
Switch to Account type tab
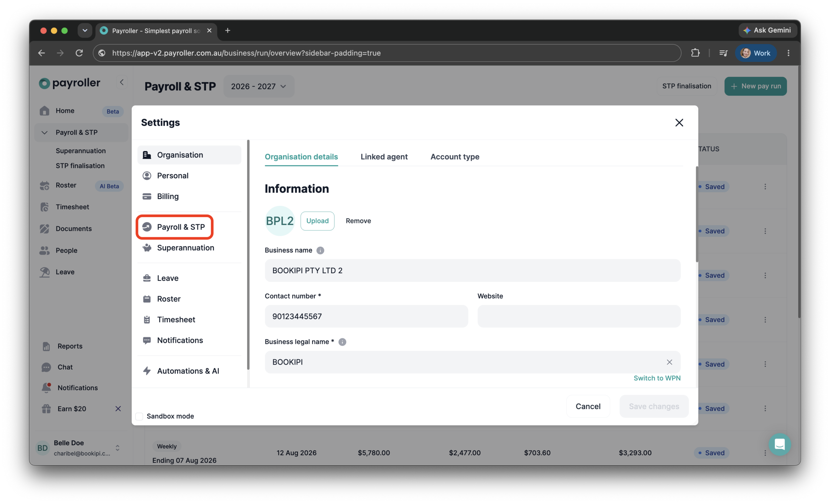(455, 157)
